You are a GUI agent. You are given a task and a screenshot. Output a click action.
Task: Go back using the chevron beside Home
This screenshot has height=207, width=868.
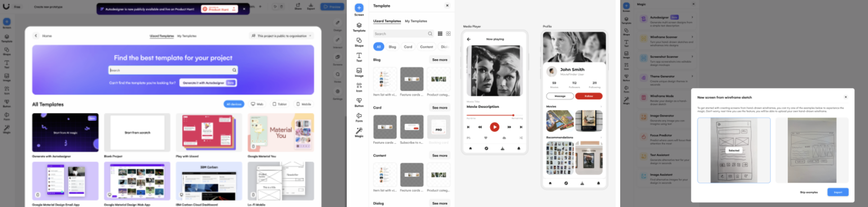click(36, 36)
